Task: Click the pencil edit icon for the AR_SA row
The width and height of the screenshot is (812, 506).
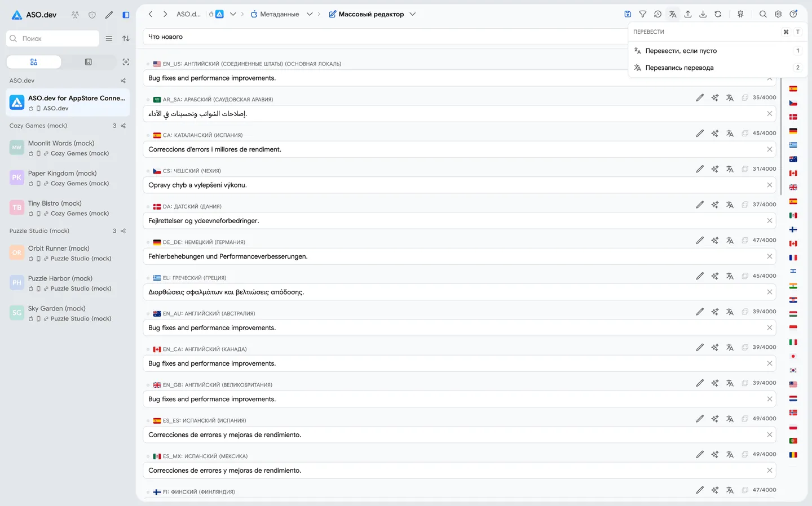Action: pos(700,97)
